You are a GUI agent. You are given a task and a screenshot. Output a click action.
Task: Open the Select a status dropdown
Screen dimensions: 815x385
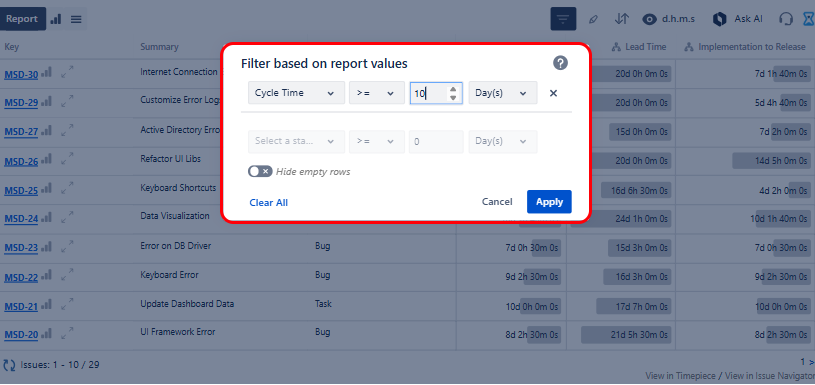[x=296, y=141]
